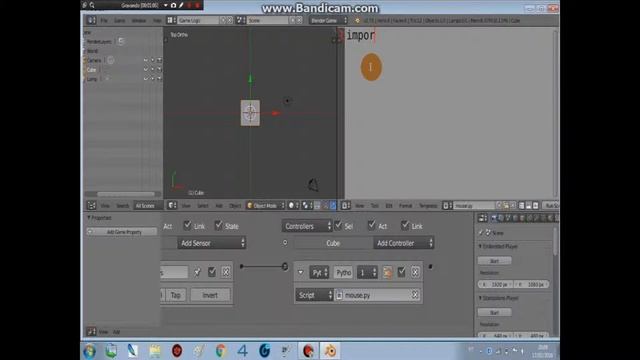Image resolution: width=640 pixels, height=360 pixels.
Task: Toggle Camera renderability icon in outliner
Action: 159,60
